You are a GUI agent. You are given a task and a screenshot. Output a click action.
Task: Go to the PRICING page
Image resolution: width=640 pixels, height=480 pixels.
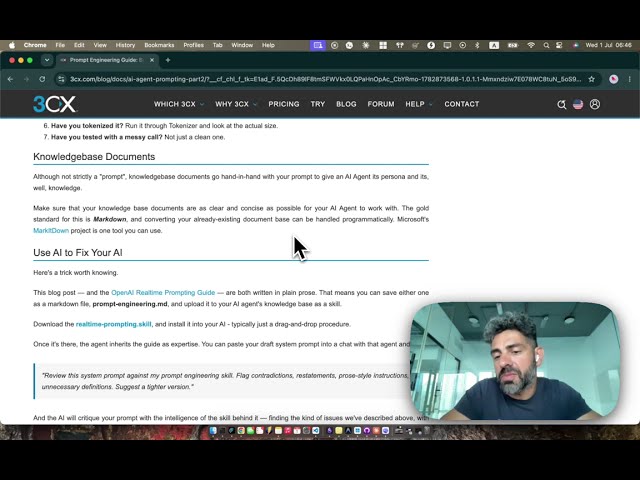click(284, 104)
